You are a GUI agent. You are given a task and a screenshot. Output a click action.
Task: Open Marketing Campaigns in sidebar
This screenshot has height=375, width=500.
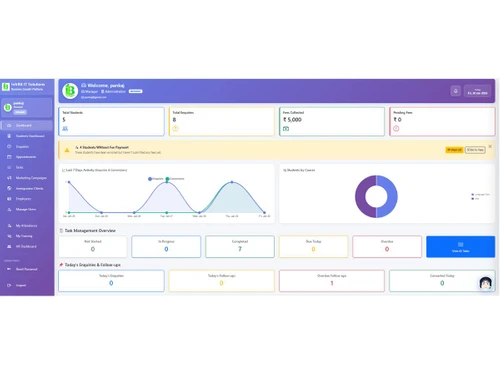click(27, 178)
